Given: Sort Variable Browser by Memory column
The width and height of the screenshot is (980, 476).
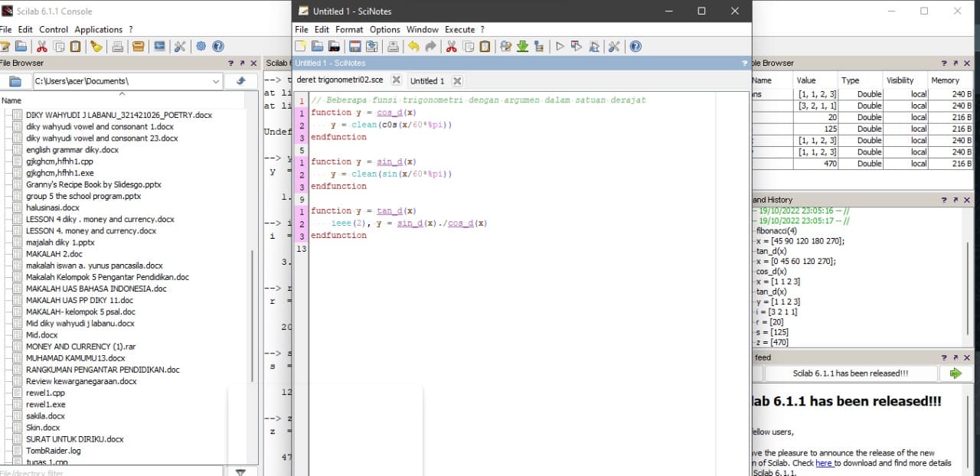Looking at the screenshot, I should tap(945, 80).
